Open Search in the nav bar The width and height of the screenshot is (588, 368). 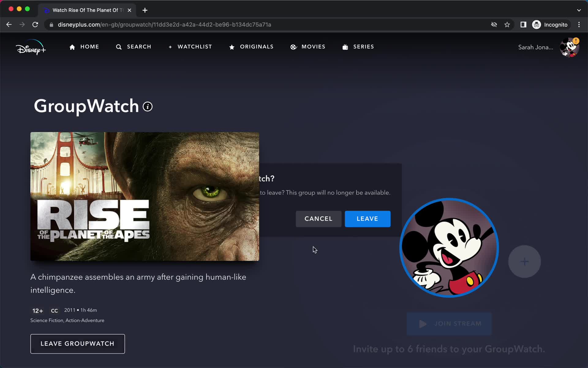coord(134,47)
